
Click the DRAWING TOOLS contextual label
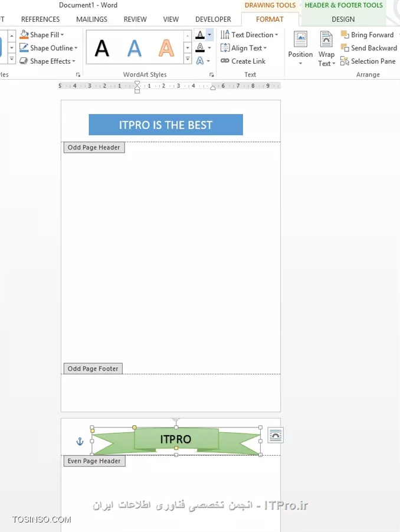click(x=270, y=5)
